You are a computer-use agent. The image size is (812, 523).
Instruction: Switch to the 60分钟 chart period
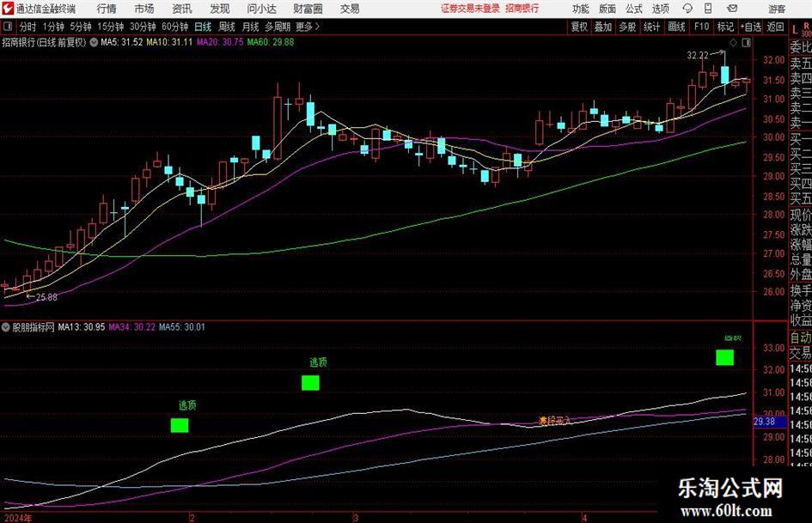tap(174, 27)
